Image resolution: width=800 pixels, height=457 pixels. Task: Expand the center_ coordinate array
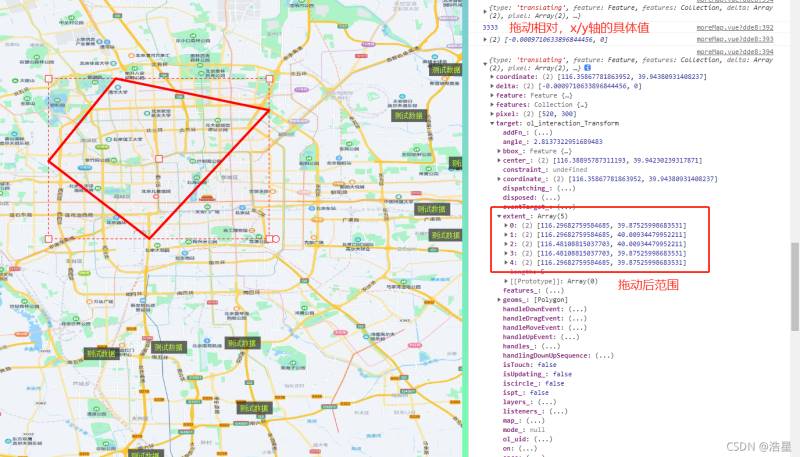tap(499, 160)
